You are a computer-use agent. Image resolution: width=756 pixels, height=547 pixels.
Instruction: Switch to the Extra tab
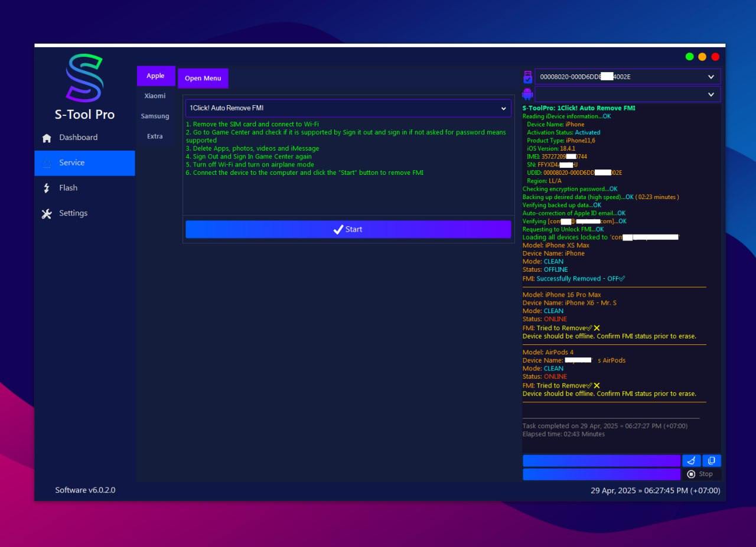[155, 136]
